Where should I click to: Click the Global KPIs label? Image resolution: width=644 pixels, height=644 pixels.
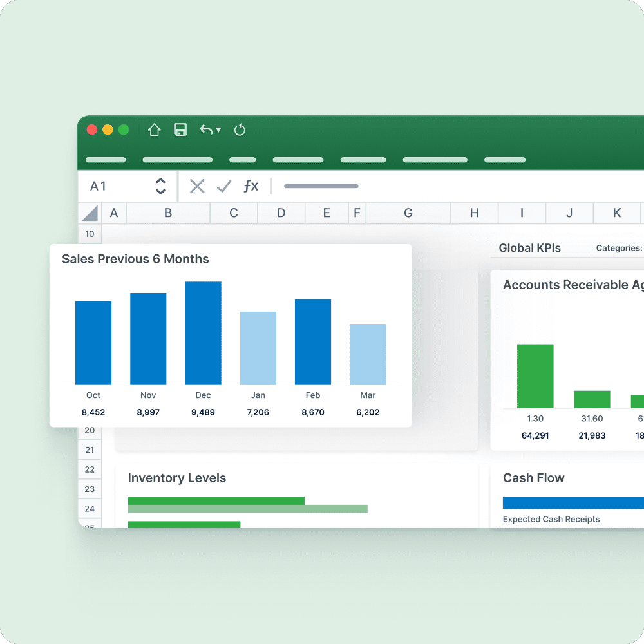[x=529, y=248]
